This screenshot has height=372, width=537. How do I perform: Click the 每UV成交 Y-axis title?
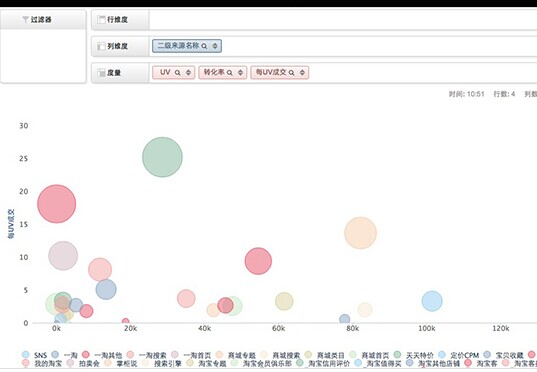click(x=11, y=224)
